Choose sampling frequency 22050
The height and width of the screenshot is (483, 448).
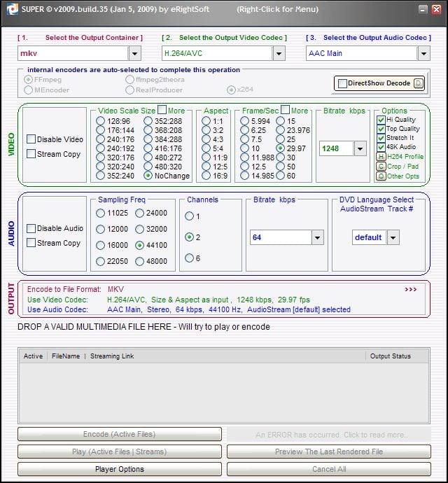click(x=100, y=261)
